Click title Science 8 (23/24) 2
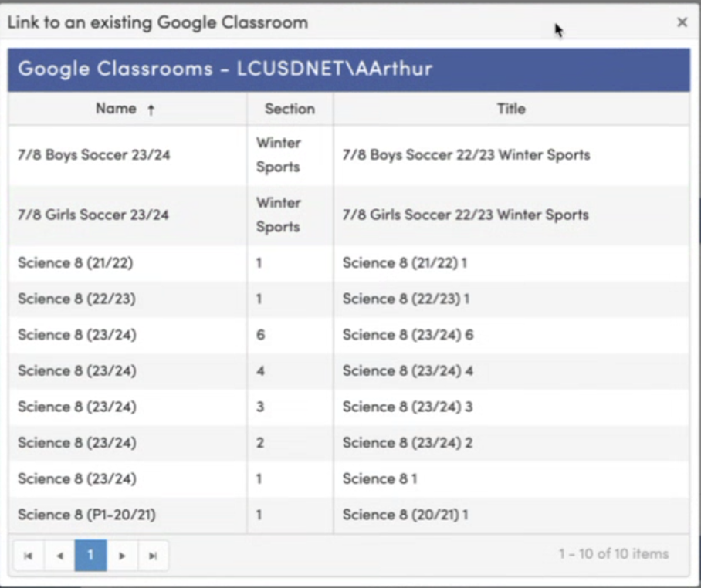The width and height of the screenshot is (701, 588). click(408, 442)
